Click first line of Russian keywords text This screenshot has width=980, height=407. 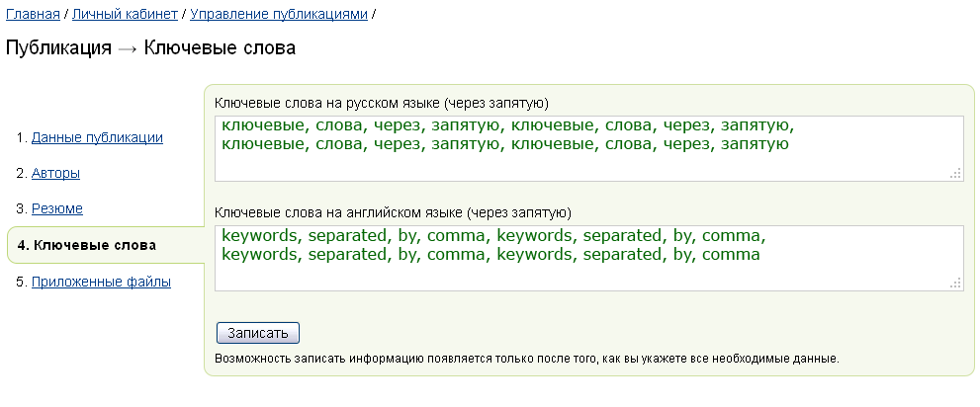click(x=507, y=125)
